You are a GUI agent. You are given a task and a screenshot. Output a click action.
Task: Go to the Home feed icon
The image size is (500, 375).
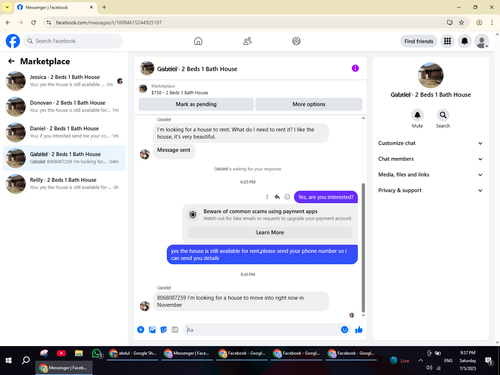[x=198, y=41]
